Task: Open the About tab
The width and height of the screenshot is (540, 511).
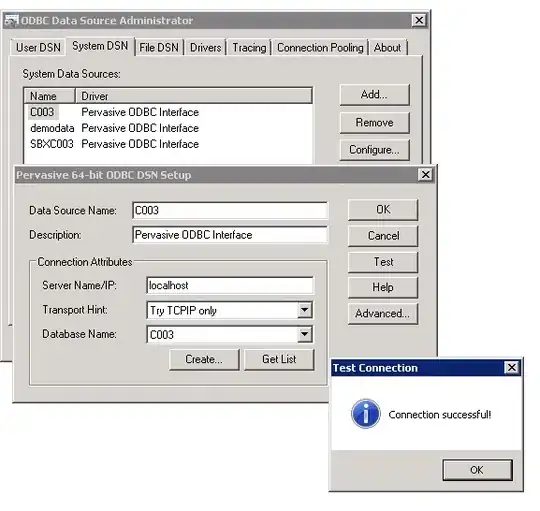Action: click(387, 48)
